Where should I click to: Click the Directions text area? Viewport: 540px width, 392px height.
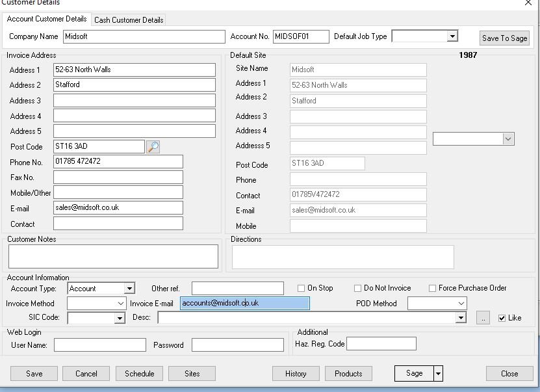point(343,257)
